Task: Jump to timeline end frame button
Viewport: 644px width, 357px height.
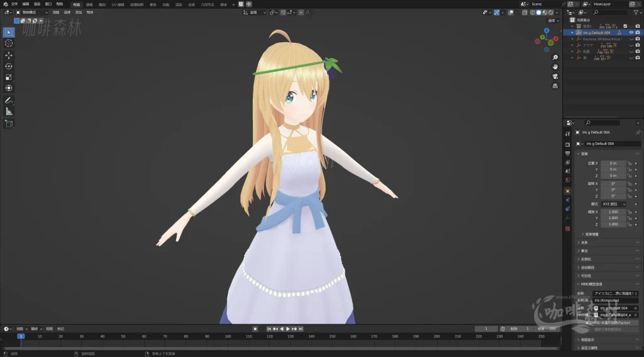Action: (x=301, y=329)
